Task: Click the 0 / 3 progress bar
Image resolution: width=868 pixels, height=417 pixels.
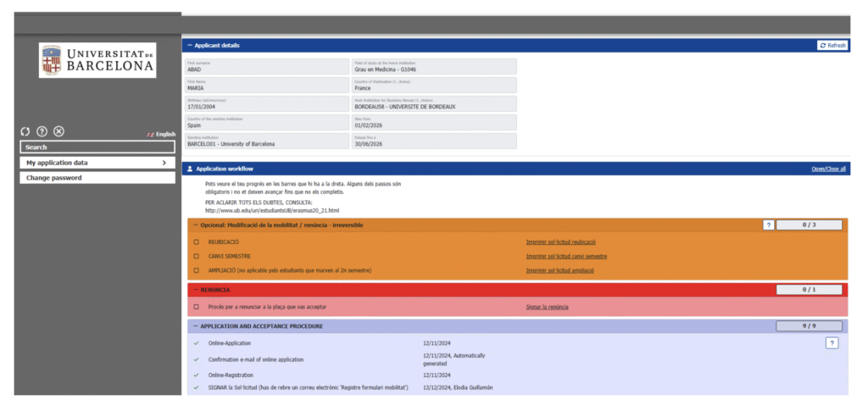Action: coord(810,225)
